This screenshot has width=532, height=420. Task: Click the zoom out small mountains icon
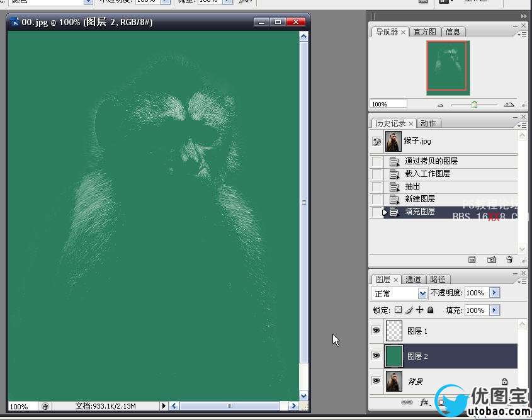[x=440, y=105]
